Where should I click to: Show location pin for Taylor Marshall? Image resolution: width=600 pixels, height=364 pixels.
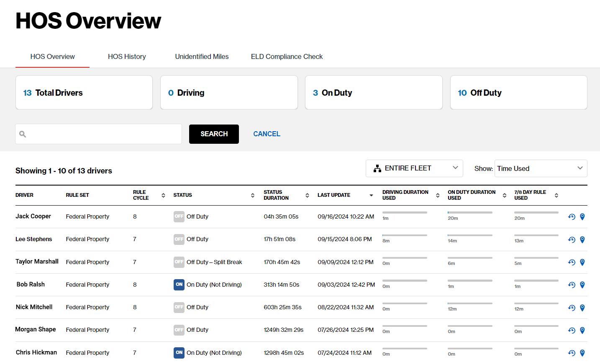point(582,262)
